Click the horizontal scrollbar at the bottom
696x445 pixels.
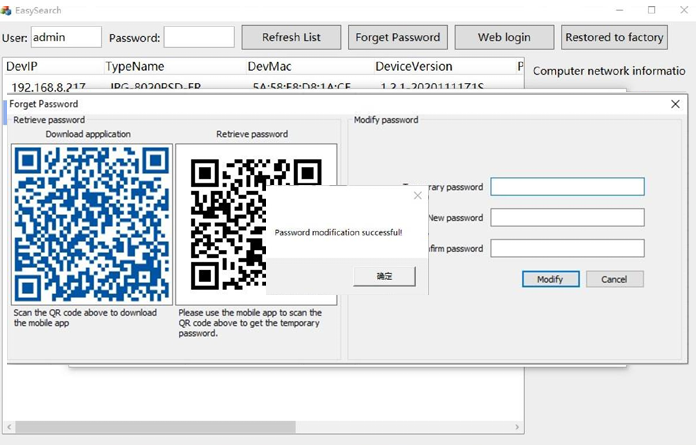pyautogui.click(x=150, y=428)
